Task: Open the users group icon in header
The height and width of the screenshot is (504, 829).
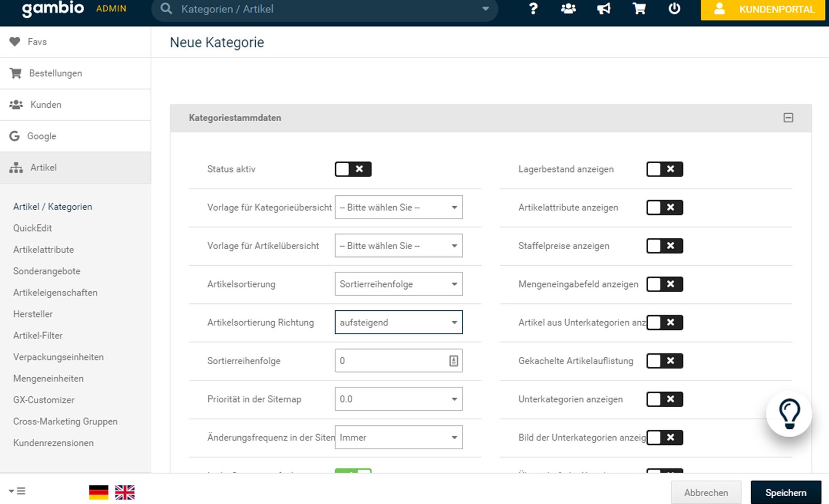Action: pyautogui.click(x=568, y=9)
